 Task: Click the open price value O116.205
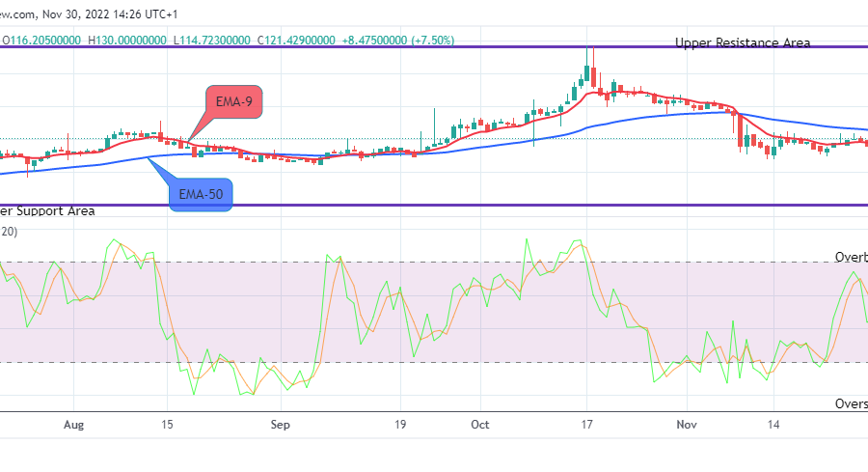tap(41, 40)
